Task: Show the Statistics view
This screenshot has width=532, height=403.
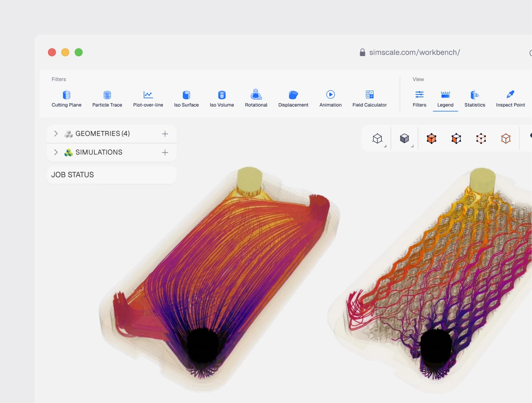Action: click(x=475, y=99)
